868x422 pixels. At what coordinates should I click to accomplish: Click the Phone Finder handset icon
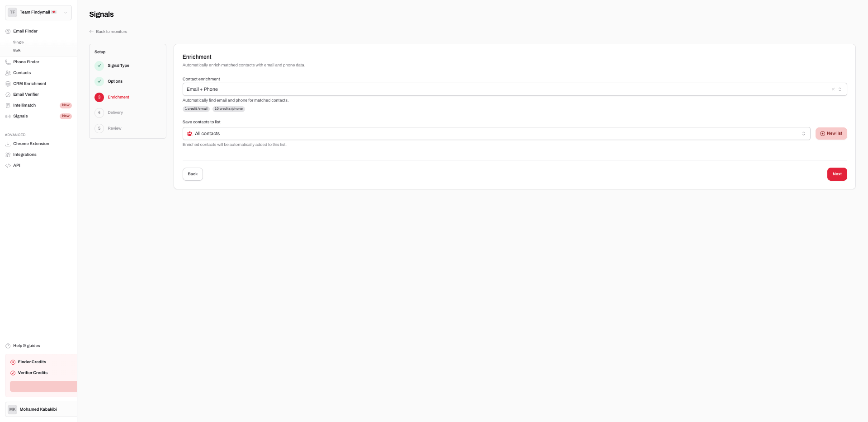pos(8,62)
